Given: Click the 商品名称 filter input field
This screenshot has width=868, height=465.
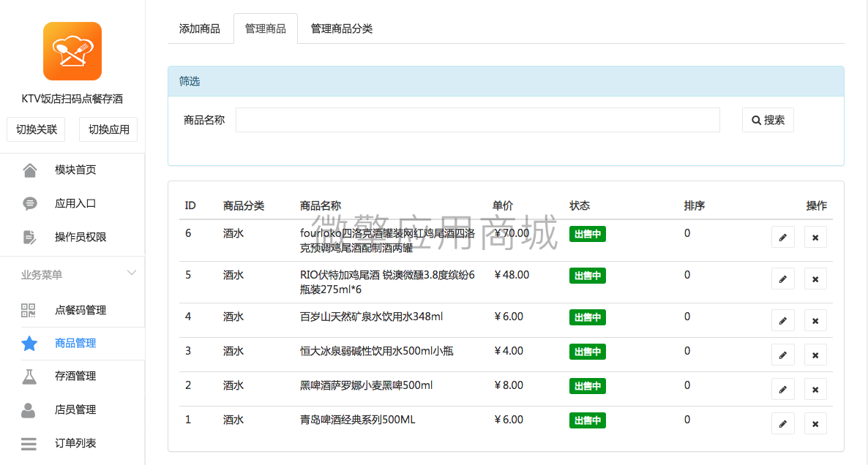Looking at the screenshot, I should coord(478,120).
